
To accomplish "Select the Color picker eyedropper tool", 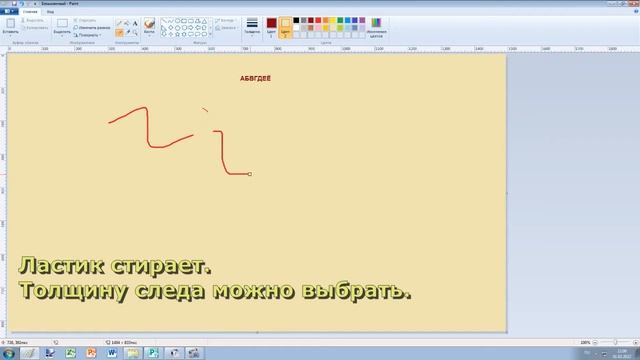I will pos(128,32).
